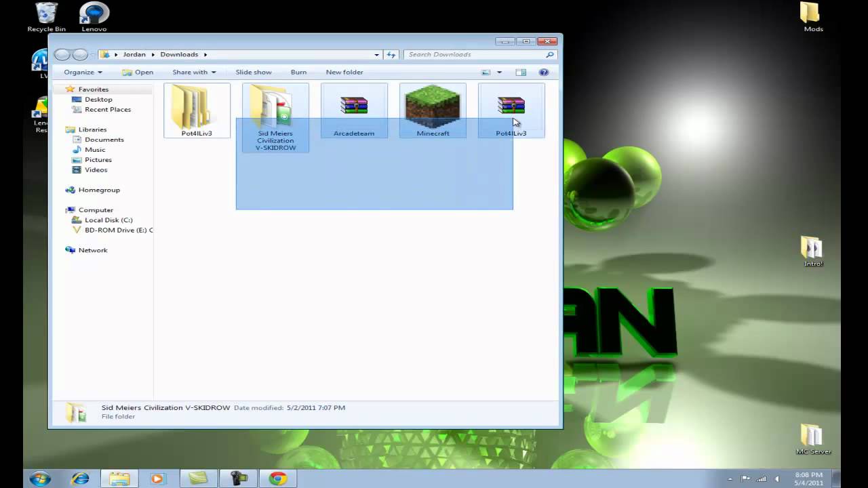Click the Search Downloads field
The image size is (868, 488).
475,54
